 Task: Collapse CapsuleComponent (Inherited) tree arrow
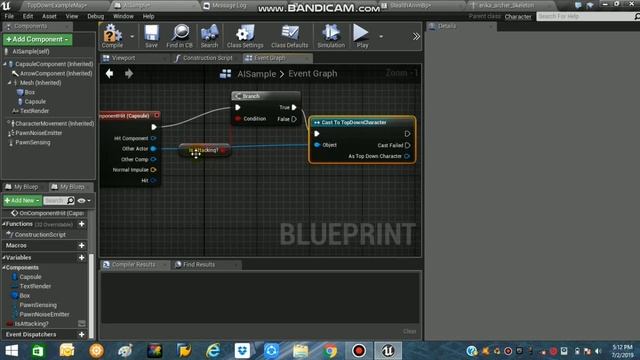pos(5,64)
